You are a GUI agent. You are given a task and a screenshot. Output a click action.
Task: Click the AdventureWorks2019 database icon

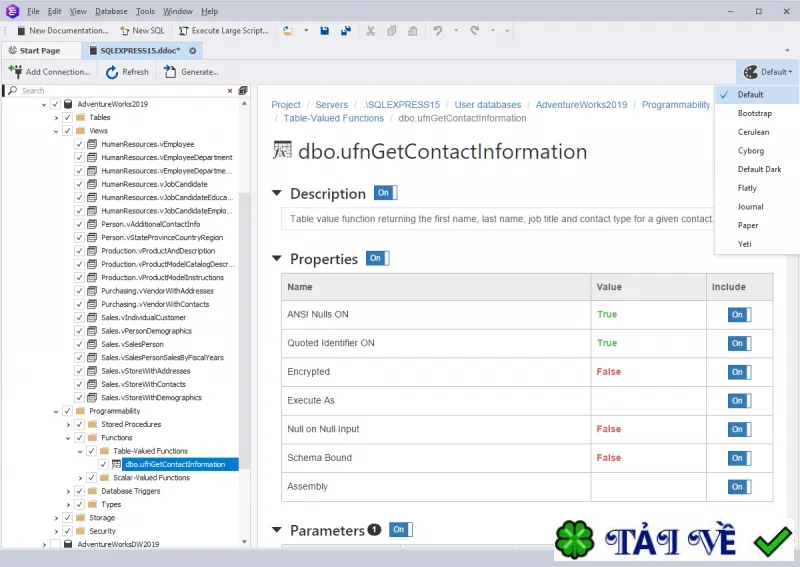click(67, 104)
